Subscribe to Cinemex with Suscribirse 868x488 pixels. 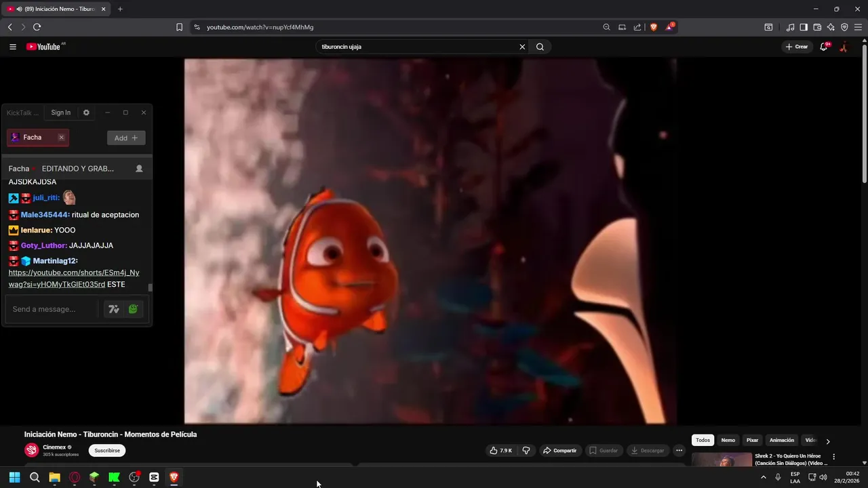107,451
